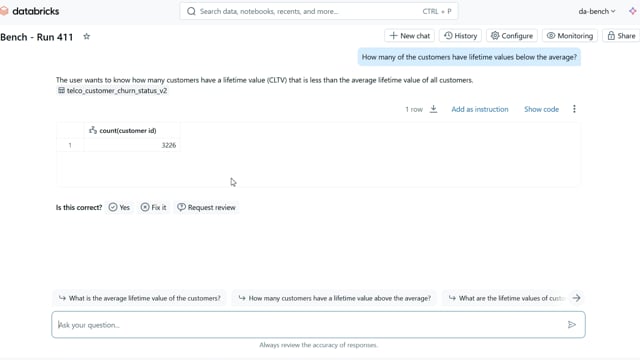Open the Configure settings
The height and width of the screenshot is (360, 640).
click(x=512, y=36)
